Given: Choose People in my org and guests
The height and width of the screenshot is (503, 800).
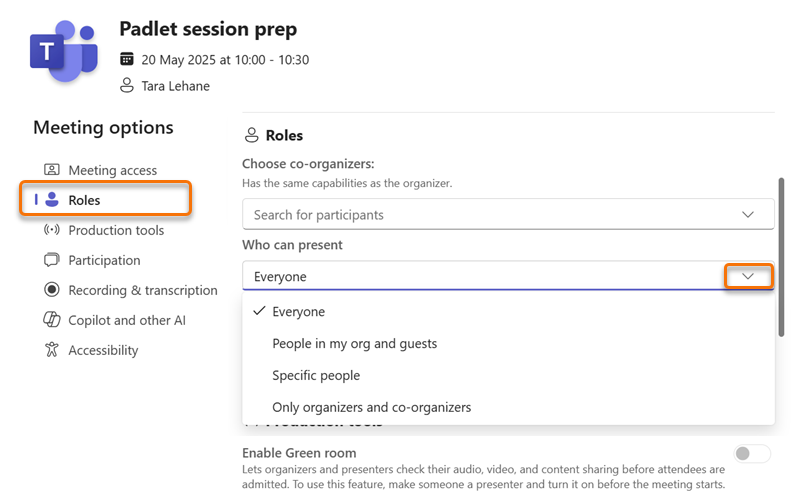Looking at the screenshot, I should click(x=508, y=343).
